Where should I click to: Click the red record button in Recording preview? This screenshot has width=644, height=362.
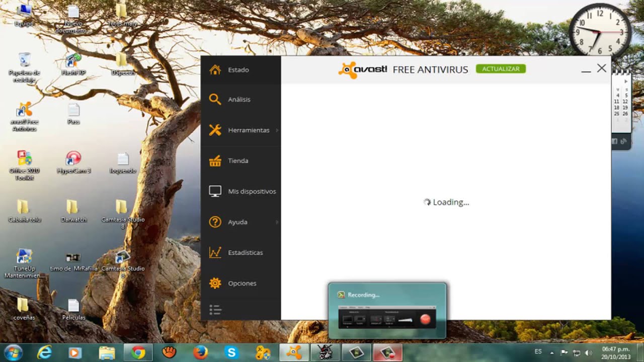pos(425,319)
